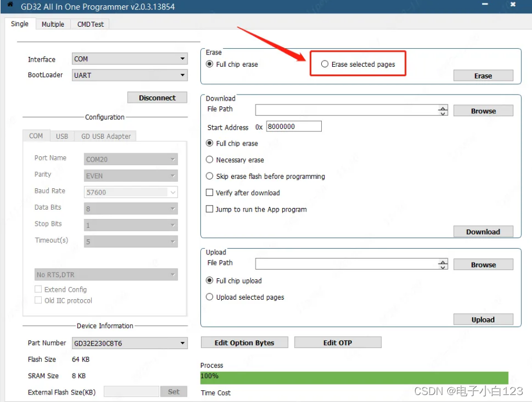Click the Upload File Path spinner arrows
Image resolution: width=532 pixels, height=402 pixels.
click(443, 264)
